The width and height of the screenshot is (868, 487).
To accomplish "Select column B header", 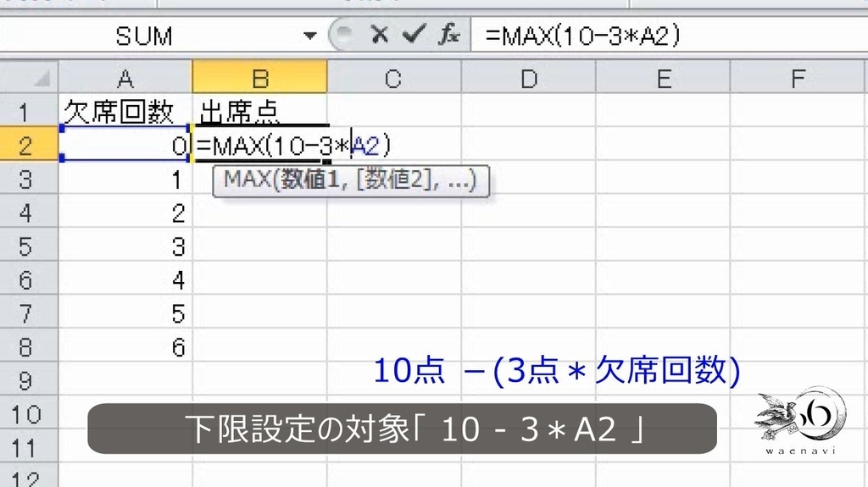I will click(259, 77).
